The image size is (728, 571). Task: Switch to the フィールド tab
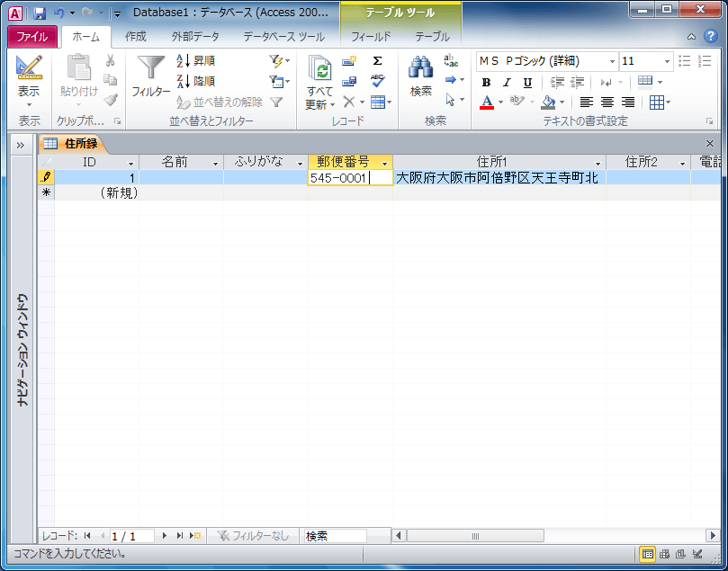(x=371, y=36)
